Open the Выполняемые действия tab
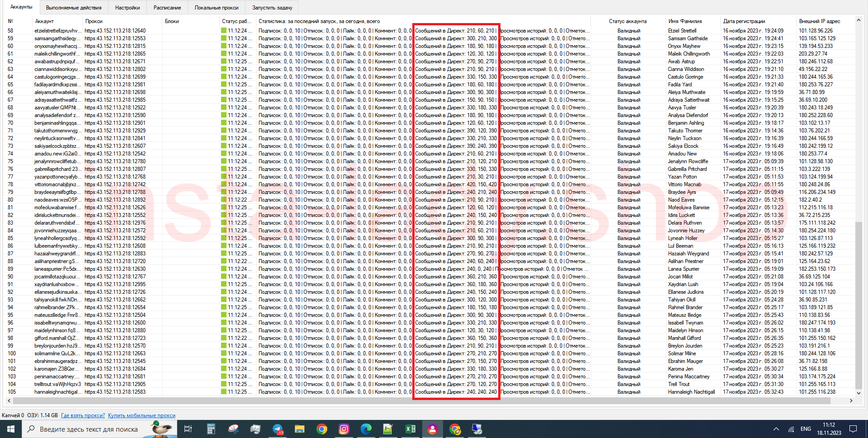Screen dimensions: 868x438 click(74, 8)
